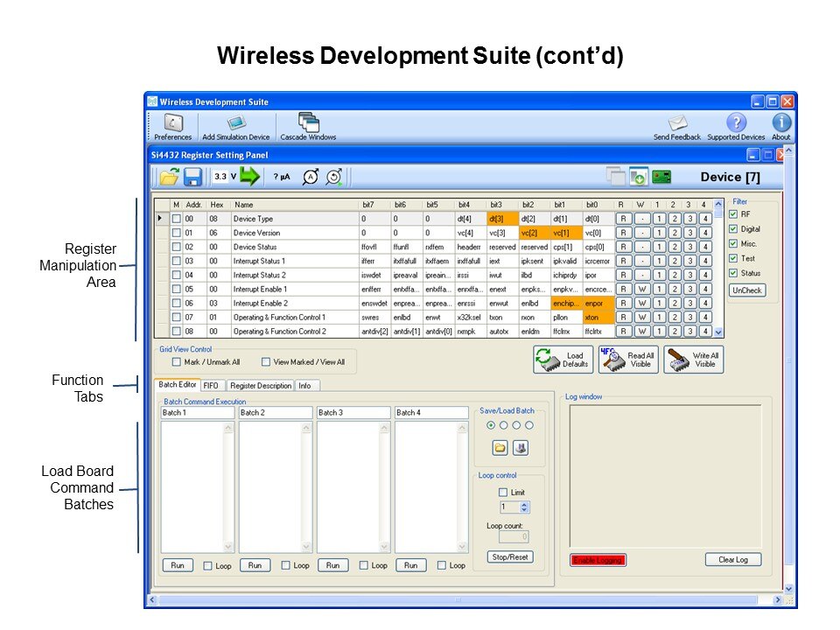
Task: Click the green arrow next to 3.3 V
Action: [251, 176]
